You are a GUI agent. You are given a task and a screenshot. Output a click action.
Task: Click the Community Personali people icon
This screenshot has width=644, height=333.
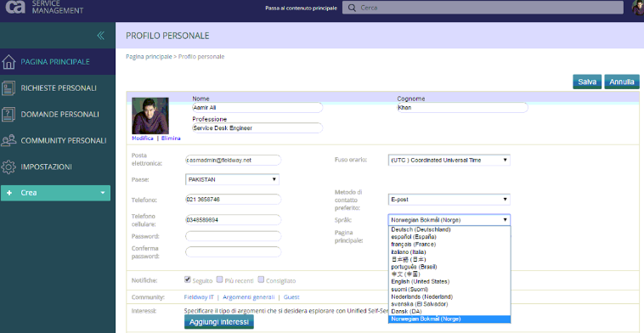coord(8,140)
